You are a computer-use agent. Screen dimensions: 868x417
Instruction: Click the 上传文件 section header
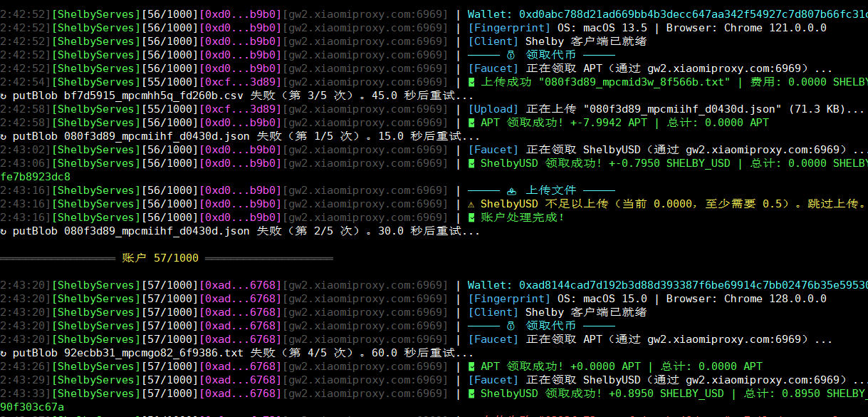coord(550,190)
